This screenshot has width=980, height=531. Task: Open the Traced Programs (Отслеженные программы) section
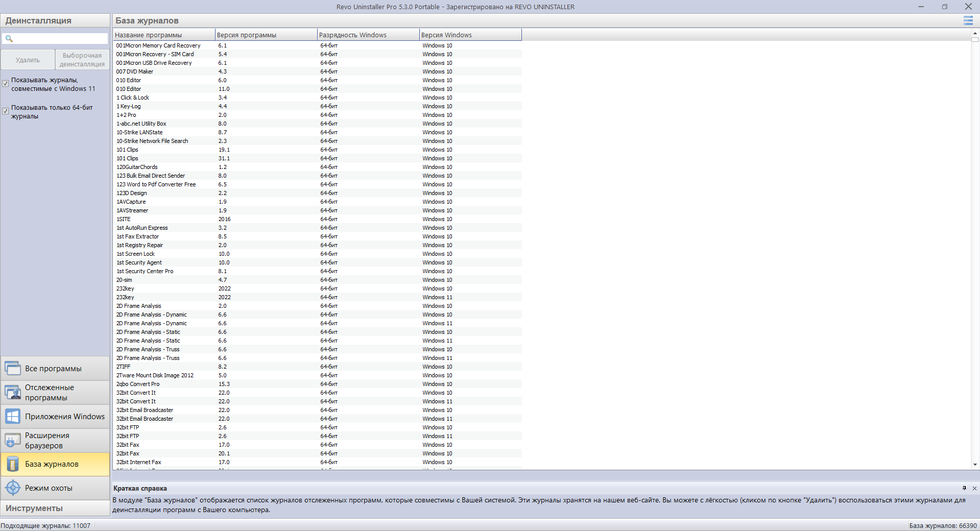point(55,393)
